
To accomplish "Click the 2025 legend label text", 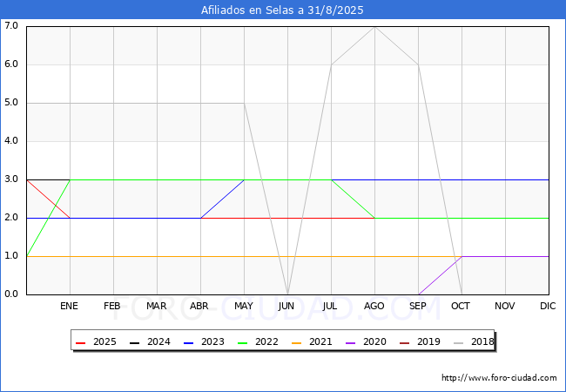I will pyautogui.click(x=104, y=341).
